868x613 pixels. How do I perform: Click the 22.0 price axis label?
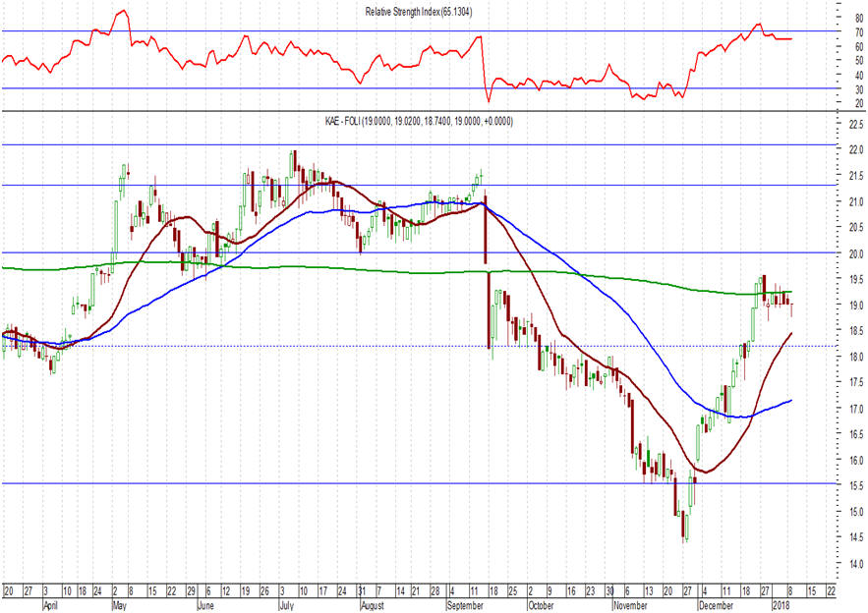pos(857,150)
